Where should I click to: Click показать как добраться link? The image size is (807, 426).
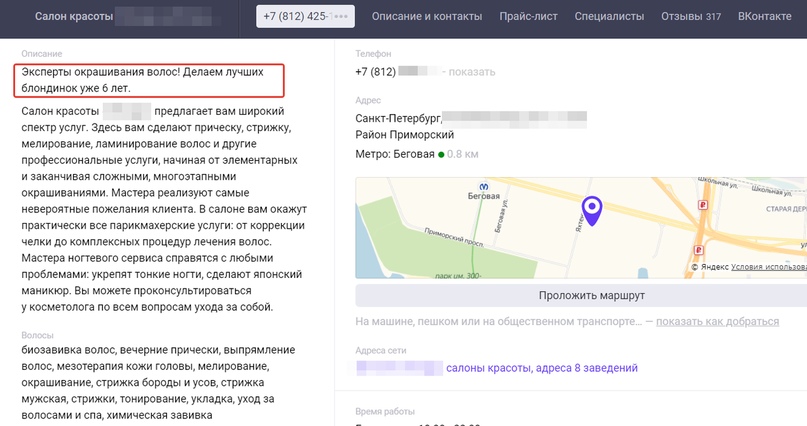pos(717,322)
